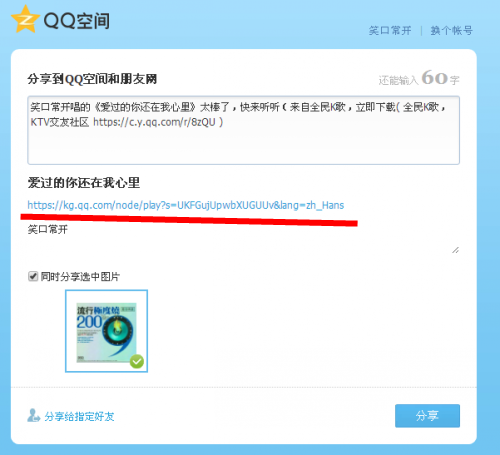
Task: Click the 笑口常开 summary text below the URL
Action: click(x=48, y=229)
